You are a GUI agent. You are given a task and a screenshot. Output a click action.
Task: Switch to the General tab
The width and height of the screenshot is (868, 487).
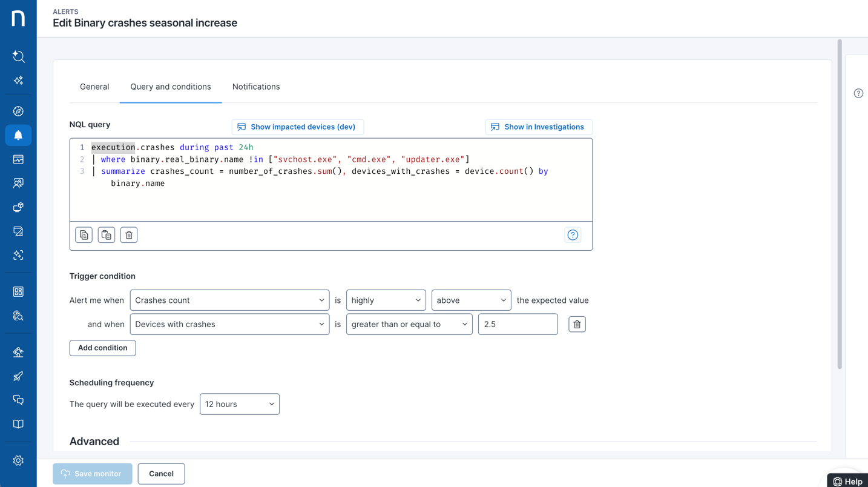(94, 87)
